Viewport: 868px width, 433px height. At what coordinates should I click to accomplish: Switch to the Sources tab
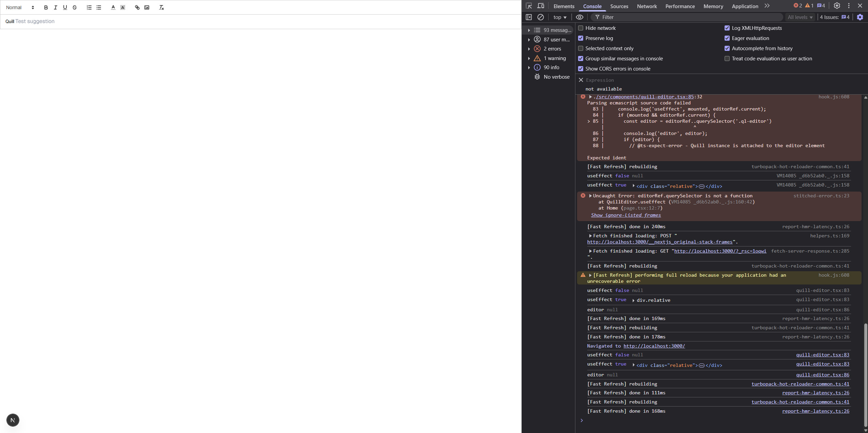[619, 6]
